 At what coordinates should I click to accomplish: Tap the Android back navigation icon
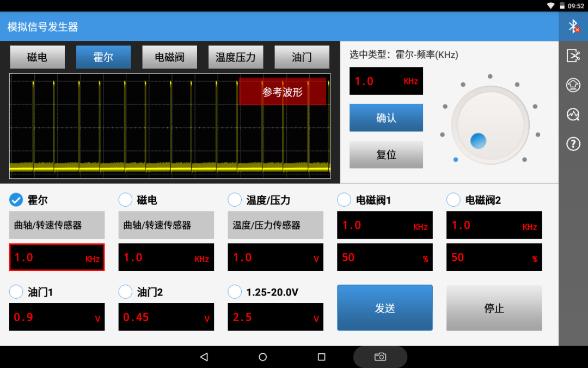[204, 357]
